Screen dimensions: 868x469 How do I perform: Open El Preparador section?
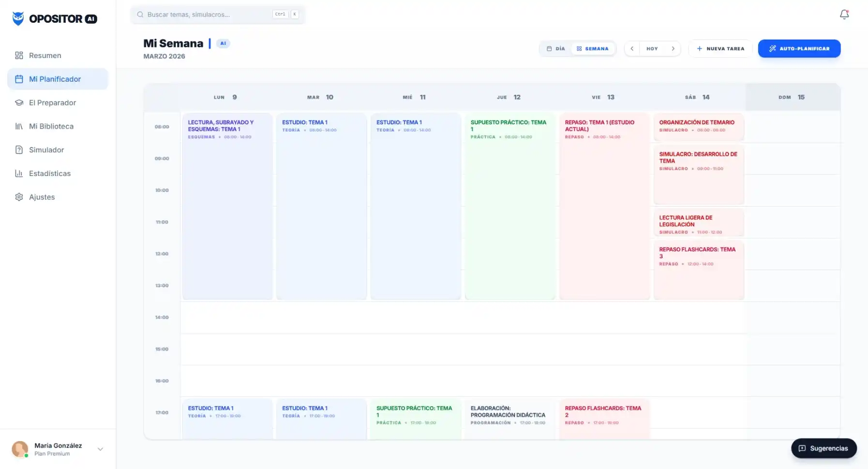[52, 103]
